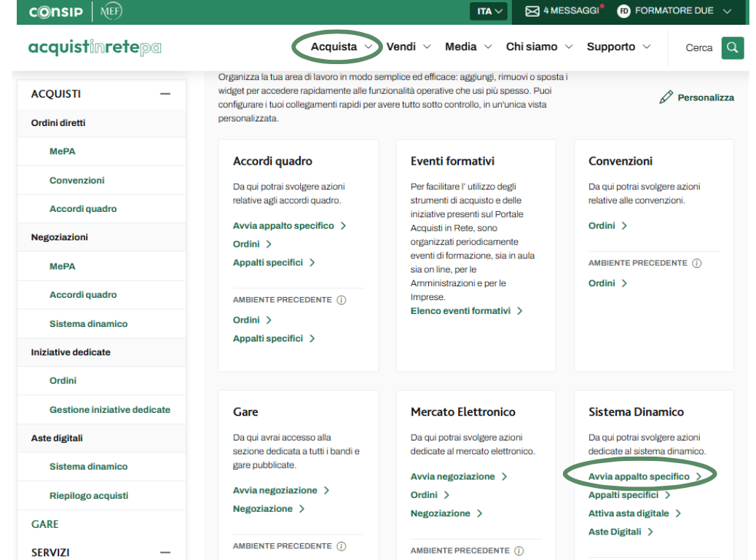Click the Personalizza pencil icon
The height and width of the screenshot is (560, 756).
(x=666, y=98)
